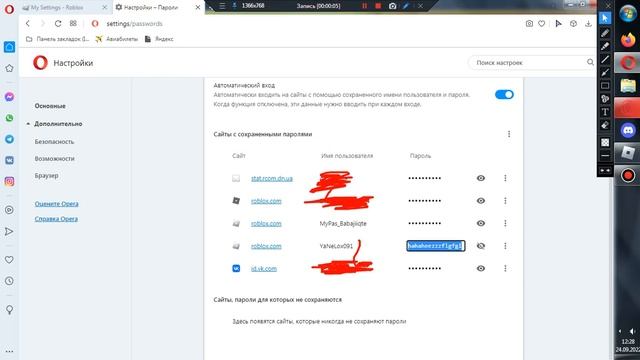The height and width of the screenshot is (360, 640).
Task: Open roblox.com link for YaNeLox091
Action: [266, 246]
